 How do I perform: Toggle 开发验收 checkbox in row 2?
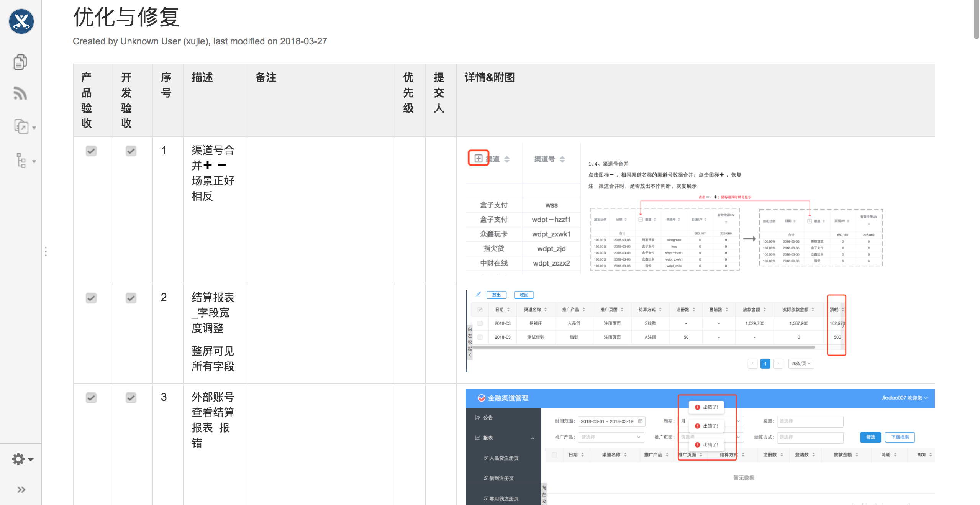click(x=131, y=298)
